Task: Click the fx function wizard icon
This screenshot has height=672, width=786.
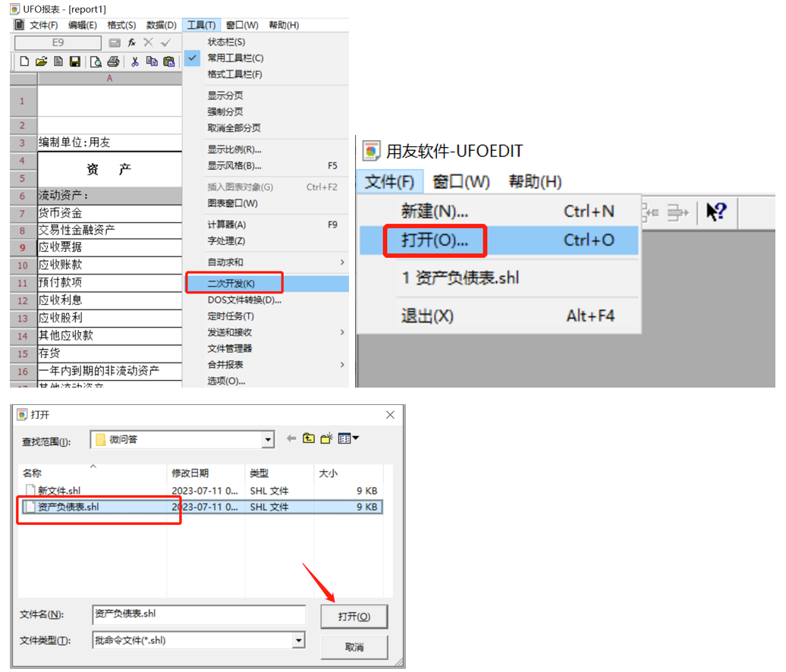Action: coord(132,42)
